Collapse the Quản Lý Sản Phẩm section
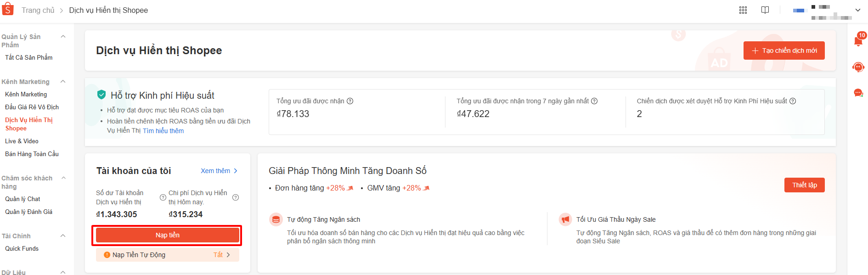868x275 pixels. coord(63,37)
